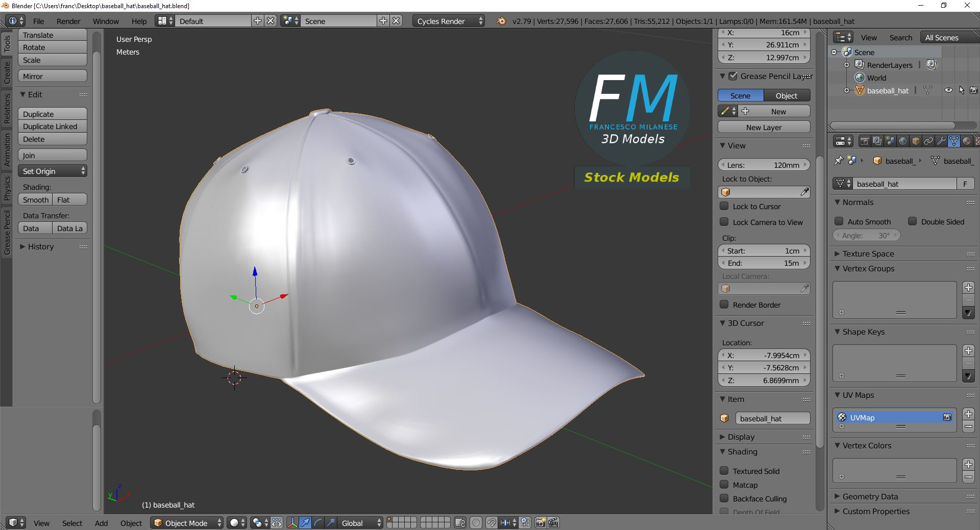
Task: Open the Mesh Data properties triangle icon
Action: point(954,141)
